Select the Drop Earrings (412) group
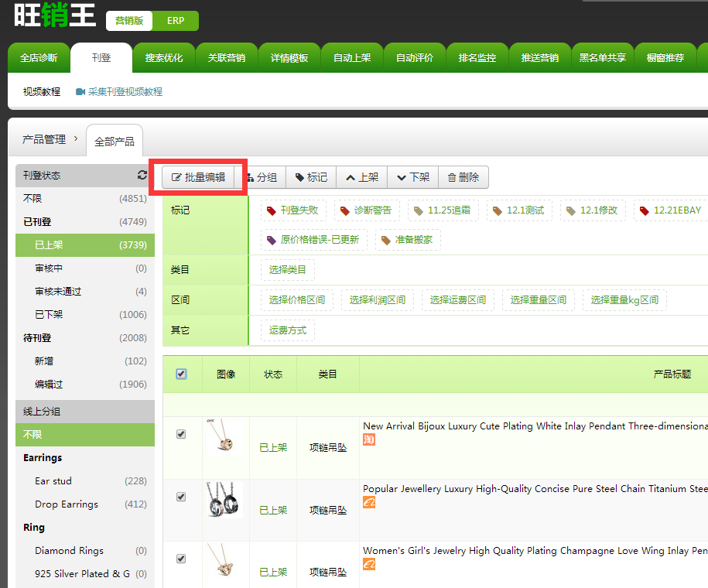The image size is (708, 588). coord(85,504)
